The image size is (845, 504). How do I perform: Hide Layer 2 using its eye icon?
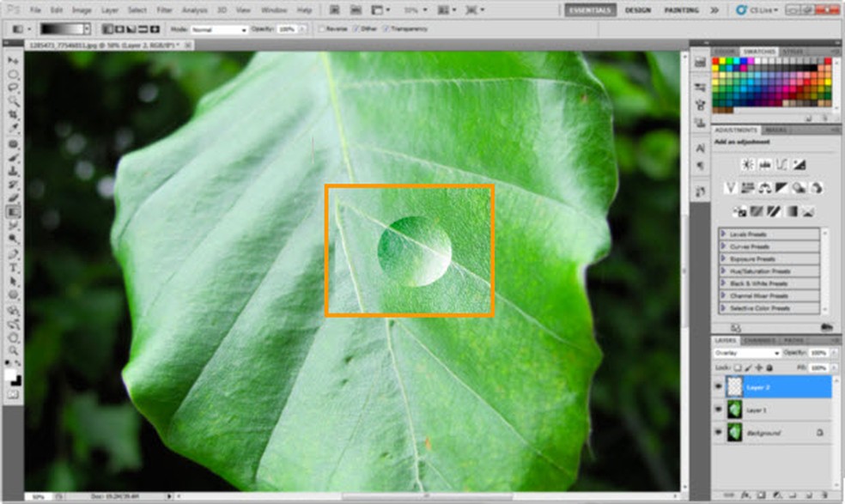[x=719, y=387]
